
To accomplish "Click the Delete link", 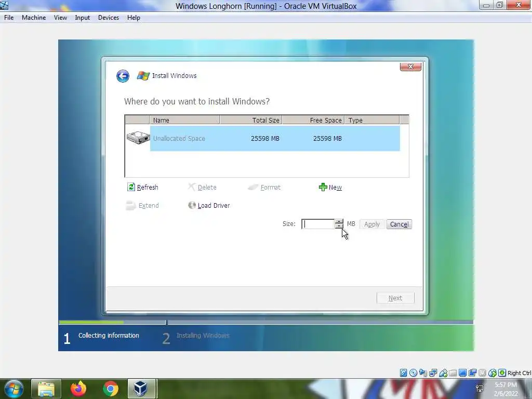I will (x=207, y=187).
